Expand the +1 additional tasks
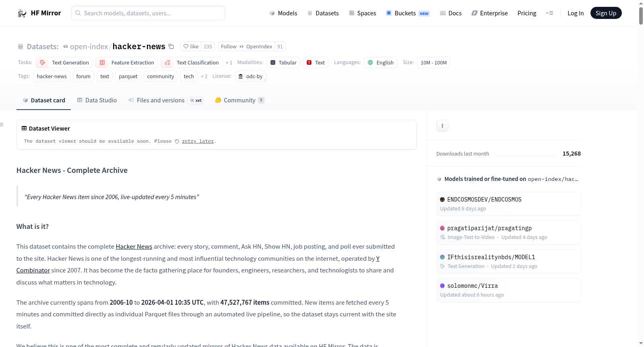Image resolution: width=644 pixels, height=347 pixels. click(x=229, y=62)
